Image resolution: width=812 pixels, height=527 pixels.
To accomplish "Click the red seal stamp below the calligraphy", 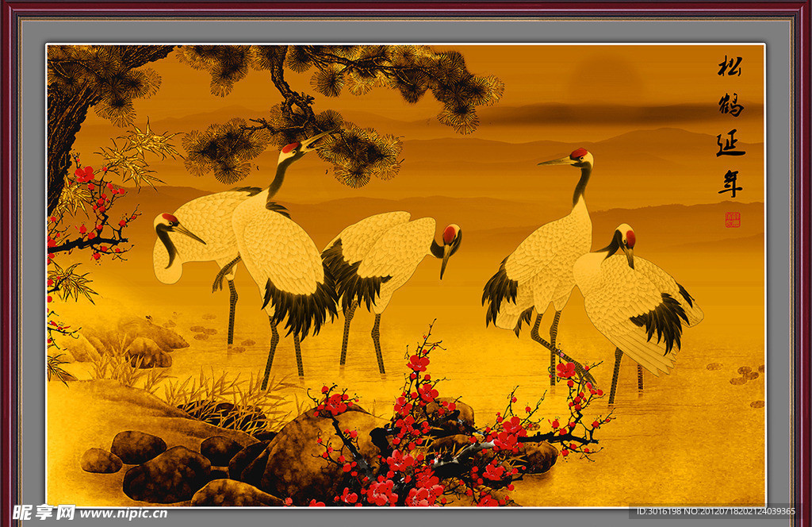I will tap(733, 220).
